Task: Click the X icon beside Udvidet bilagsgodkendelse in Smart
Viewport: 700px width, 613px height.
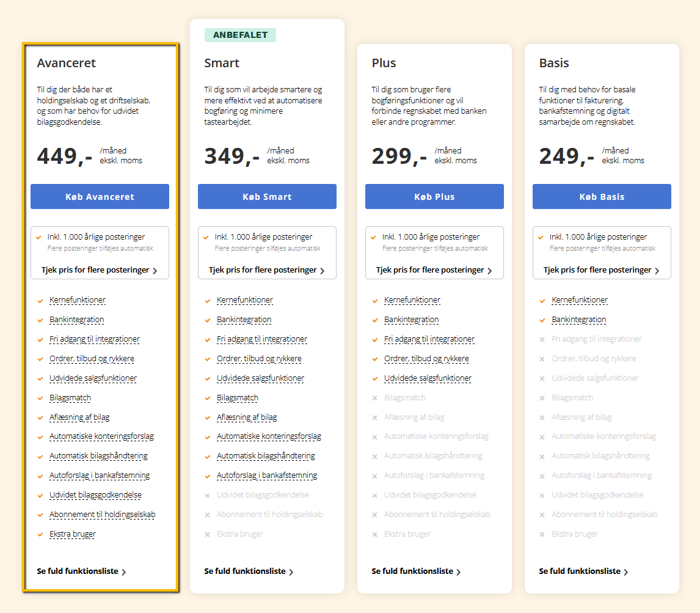Action: [207, 496]
